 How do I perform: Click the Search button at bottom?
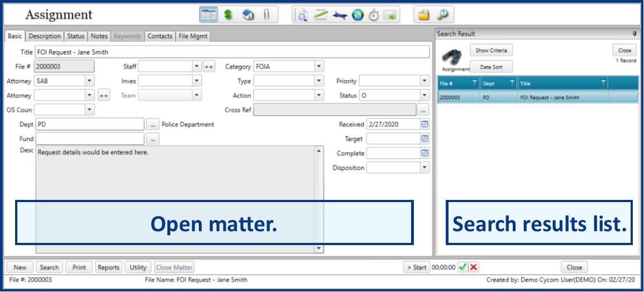pyautogui.click(x=49, y=267)
